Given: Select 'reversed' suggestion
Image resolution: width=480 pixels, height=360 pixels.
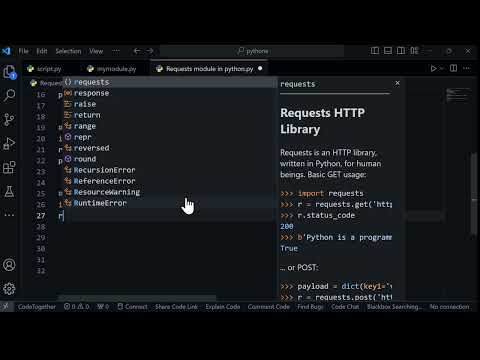Looking at the screenshot, I should click(170, 148).
